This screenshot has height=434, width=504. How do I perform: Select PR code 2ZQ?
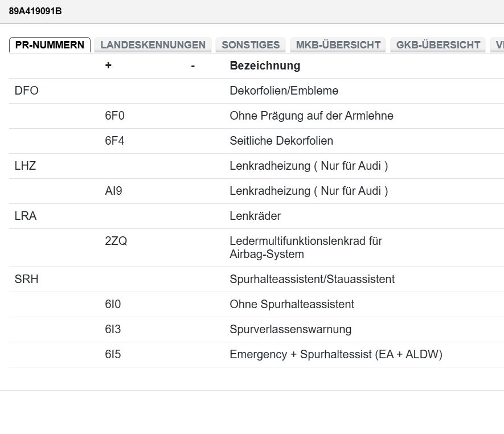[116, 241]
